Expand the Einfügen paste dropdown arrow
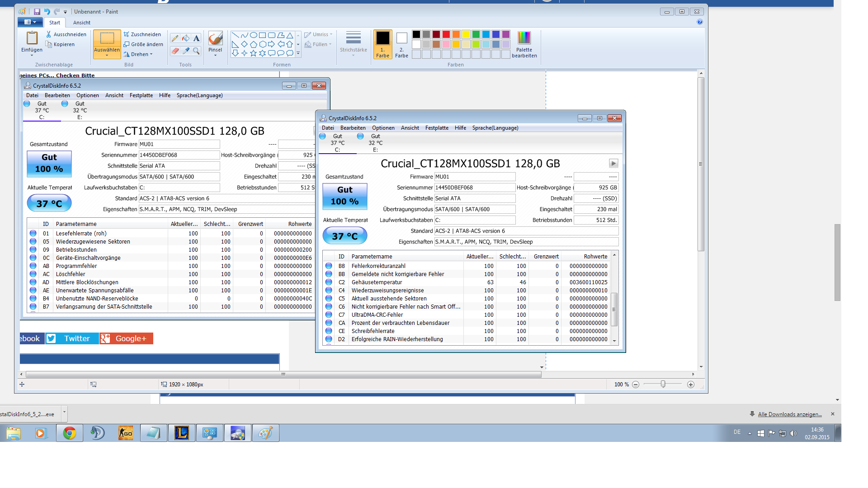This screenshot has height=488, width=868. 32,55
